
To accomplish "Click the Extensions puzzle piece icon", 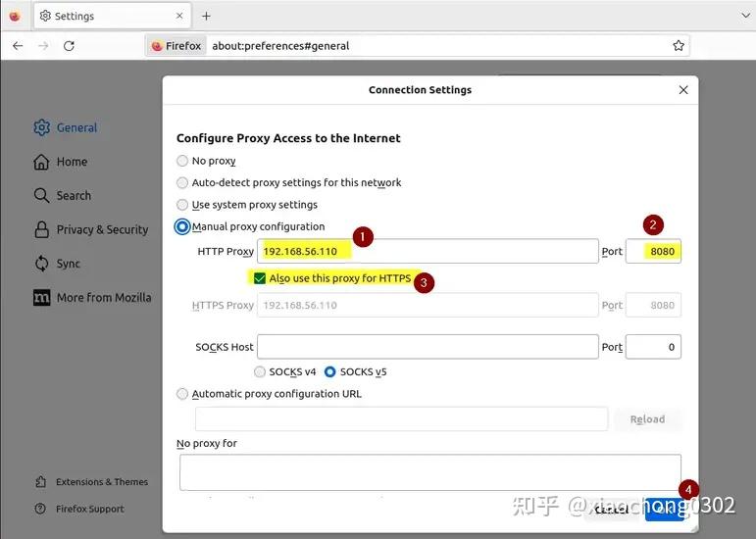I will [41, 482].
